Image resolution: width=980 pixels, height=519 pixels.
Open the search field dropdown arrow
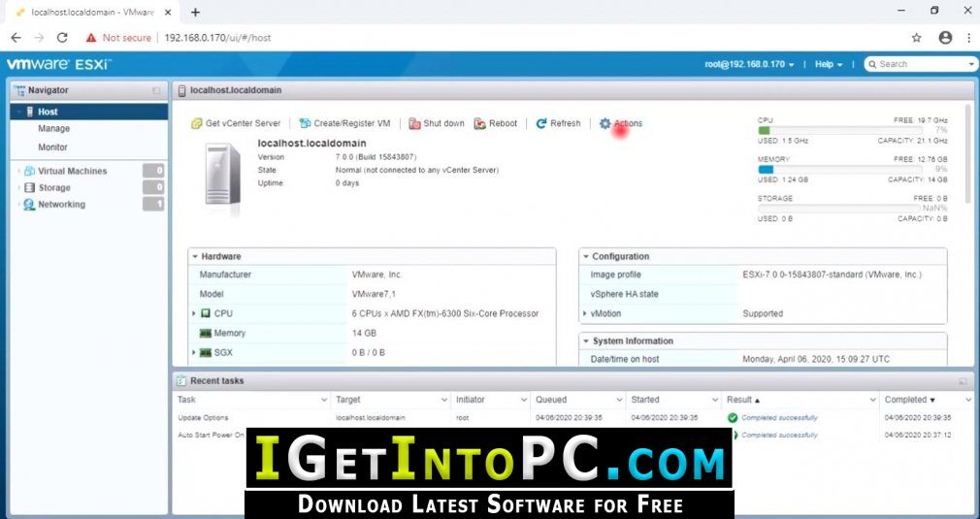[x=972, y=64]
